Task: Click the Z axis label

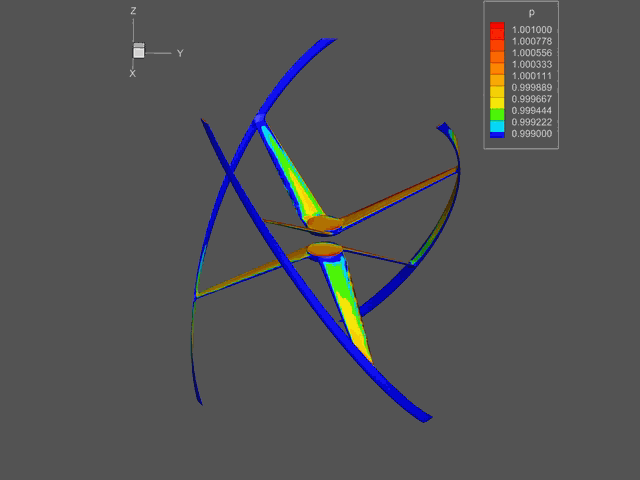Action: click(133, 11)
